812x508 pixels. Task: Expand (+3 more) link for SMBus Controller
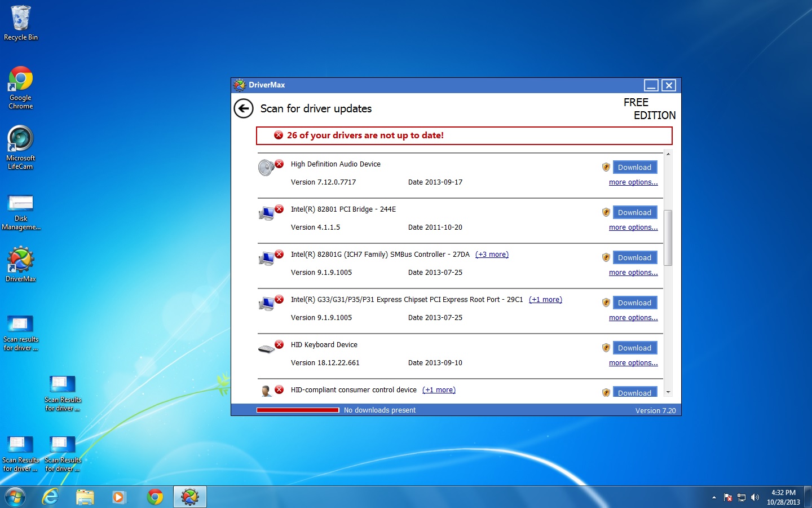pos(492,255)
